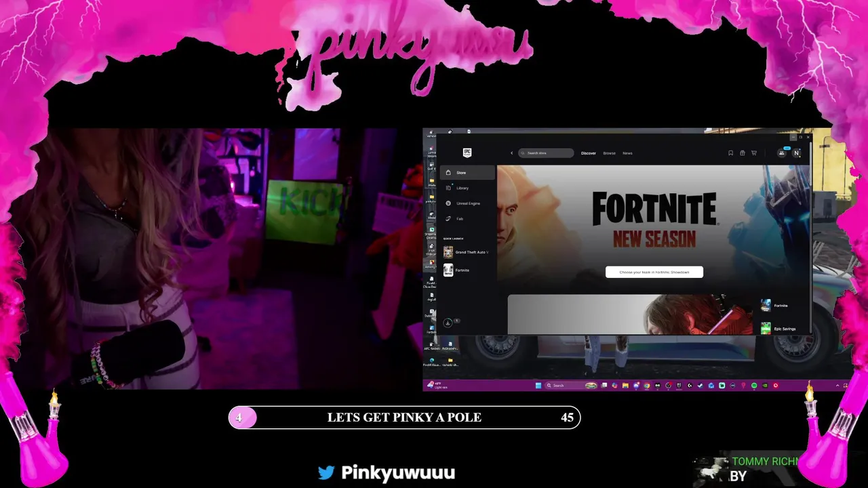Open Fab in the launcher sidebar
The height and width of the screenshot is (488, 868).
coord(468,219)
